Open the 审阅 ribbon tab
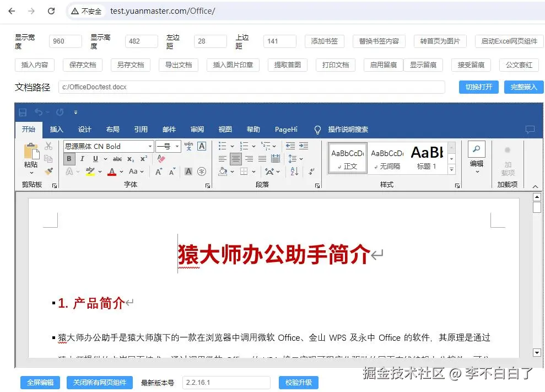545x392 pixels. coord(197,129)
